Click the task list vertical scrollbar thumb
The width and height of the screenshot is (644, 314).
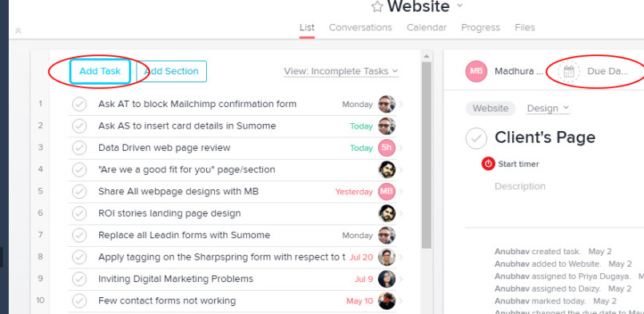427,155
